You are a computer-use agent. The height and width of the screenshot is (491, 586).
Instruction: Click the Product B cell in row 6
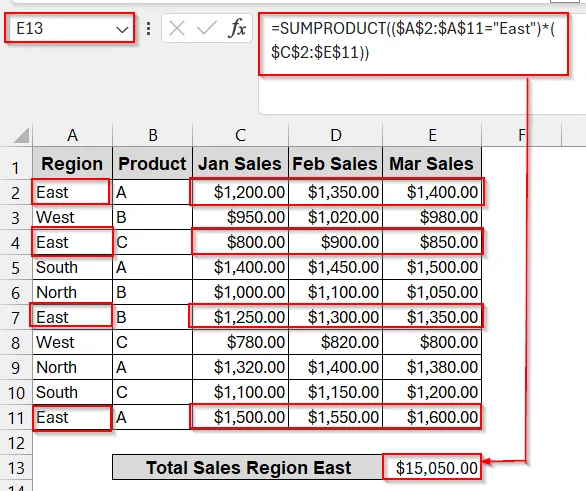pyautogui.click(x=152, y=292)
